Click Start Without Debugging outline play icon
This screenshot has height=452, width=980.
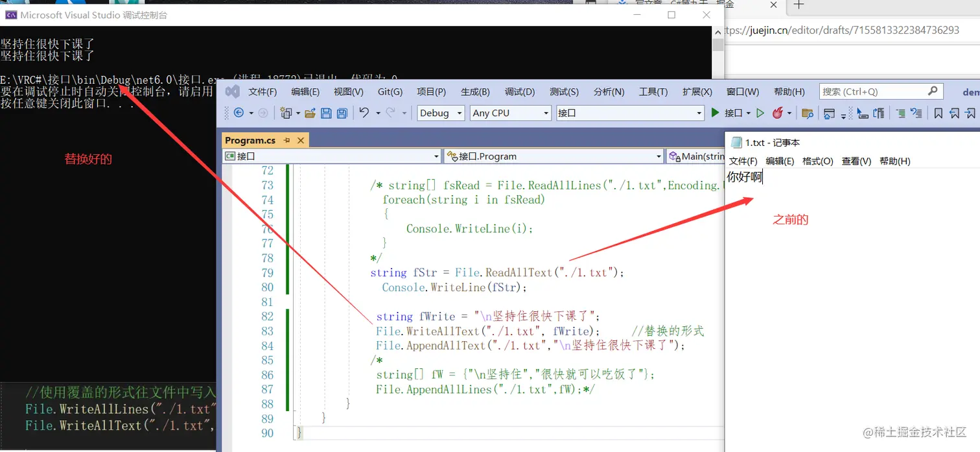pos(760,113)
